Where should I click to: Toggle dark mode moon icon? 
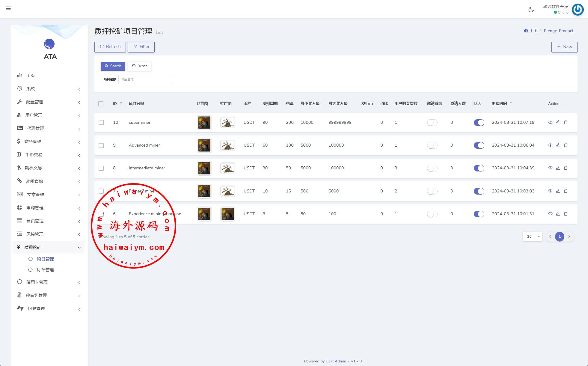click(x=531, y=10)
